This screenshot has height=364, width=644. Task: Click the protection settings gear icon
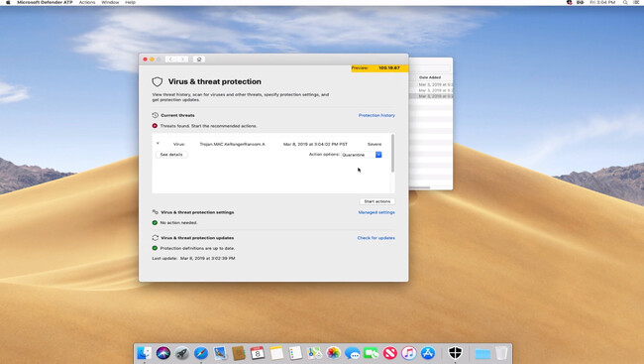click(x=155, y=212)
